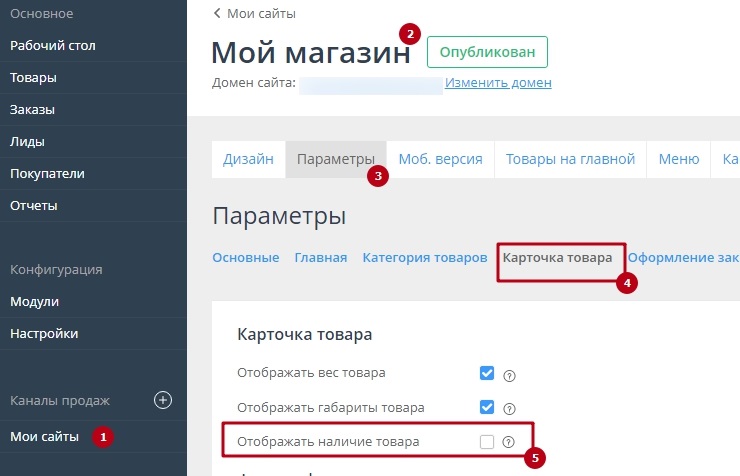Click the Основное sidebar heading
740x476 pixels.
(x=42, y=14)
